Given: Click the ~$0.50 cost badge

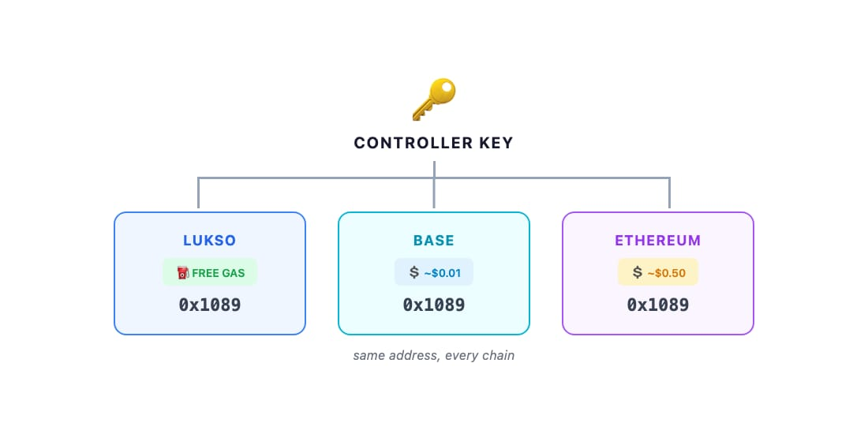Looking at the screenshot, I should [x=658, y=272].
